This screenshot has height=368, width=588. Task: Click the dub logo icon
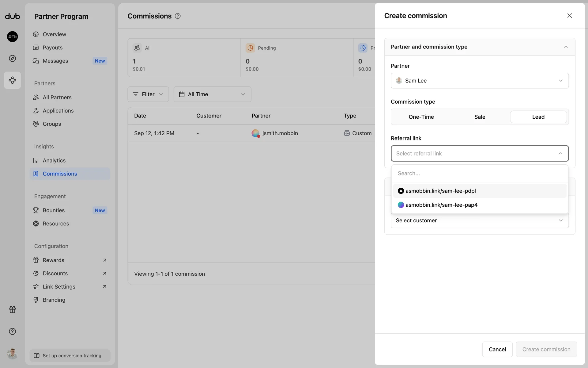pyautogui.click(x=12, y=16)
